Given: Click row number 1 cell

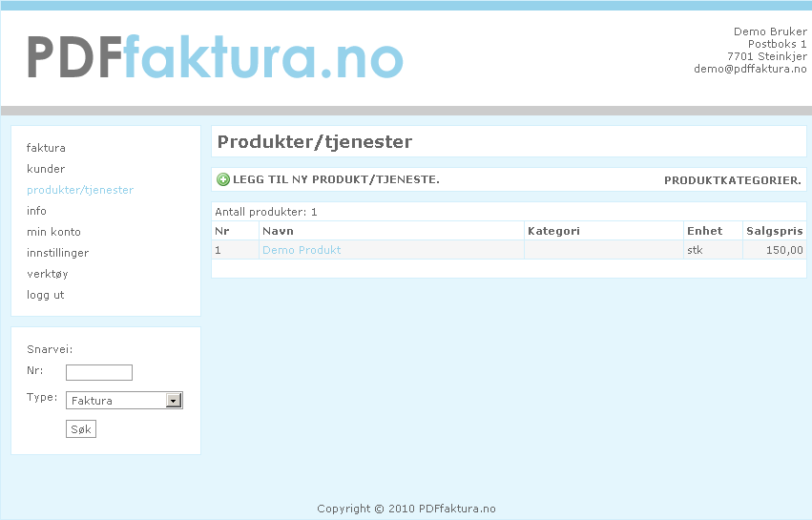Looking at the screenshot, I should pyautogui.click(x=235, y=250).
